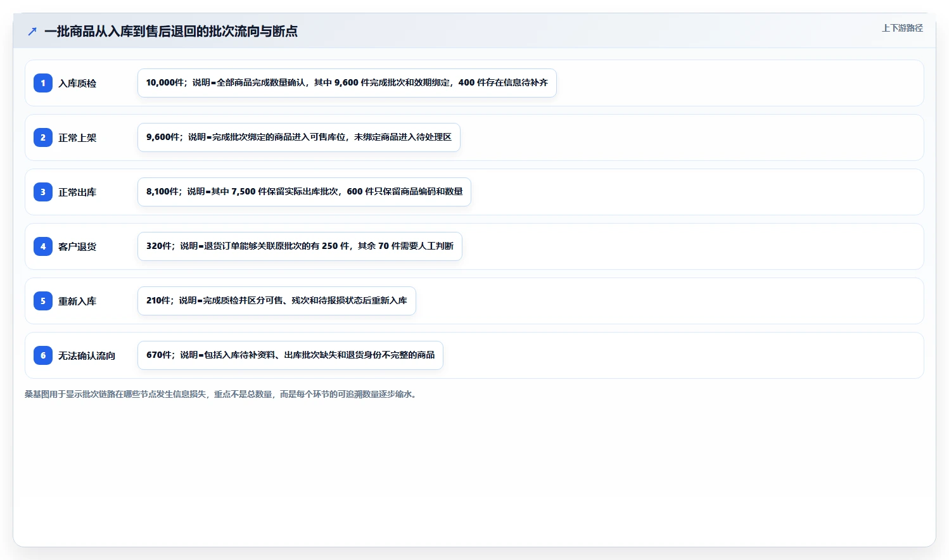Click the title 一批商品从入库到售后退回的批次流向与断点

tap(171, 31)
